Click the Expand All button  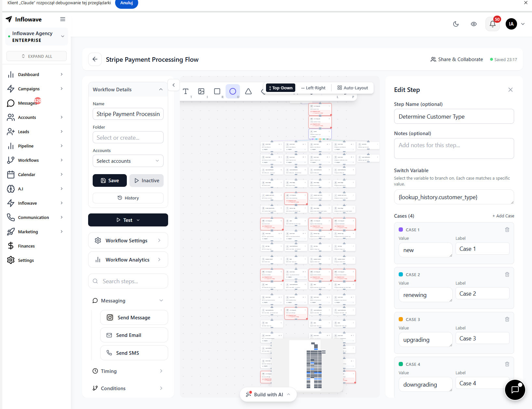(36, 56)
